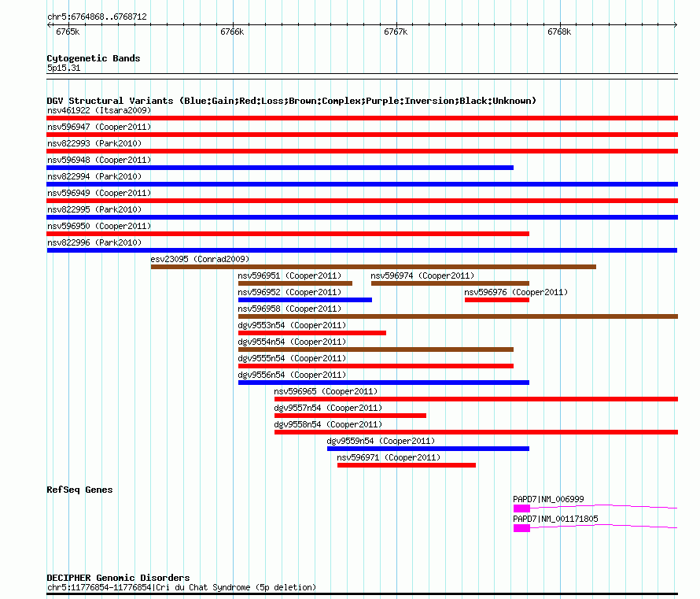Click the nsv596974 (Cooper2011) label
The height and width of the screenshot is (599, 700).
pyautogui.click(x=422, y=275)
